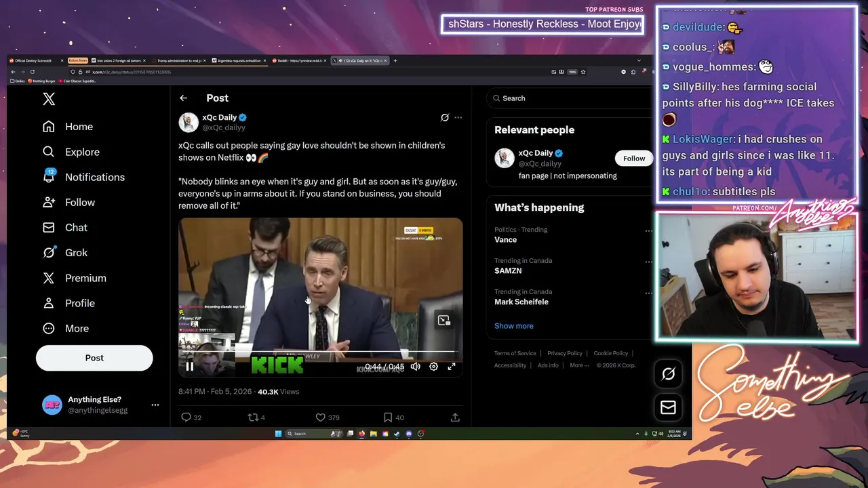Open video settings gear
Viewport: 868px width, 488px height.
[433, 367]
